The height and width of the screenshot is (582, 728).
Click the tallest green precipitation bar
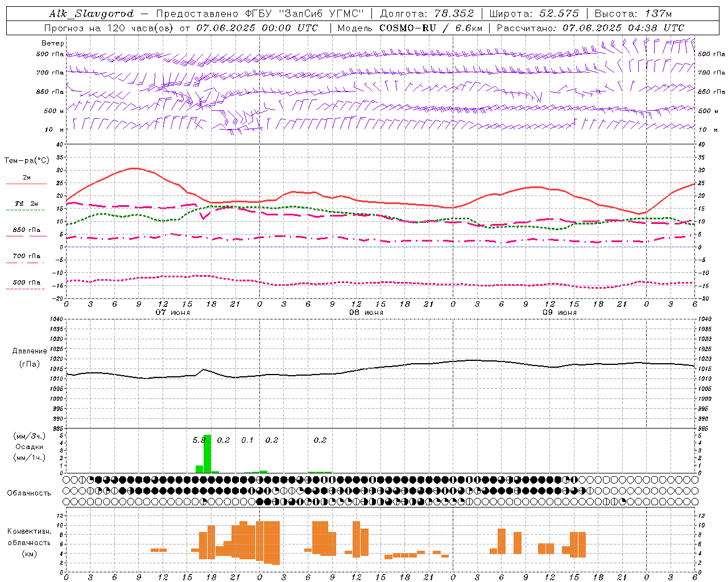tap(207, 454)
